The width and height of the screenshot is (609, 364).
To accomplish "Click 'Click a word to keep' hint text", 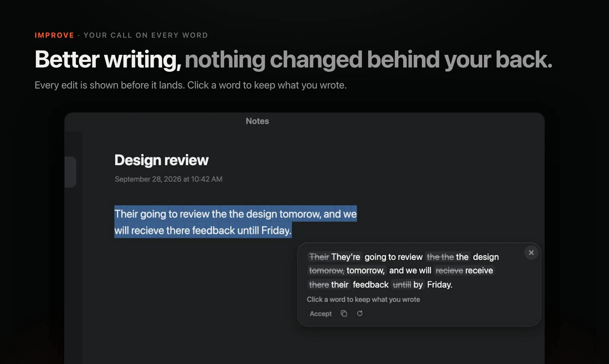I will pyautogui.click(x=363, y=299).
